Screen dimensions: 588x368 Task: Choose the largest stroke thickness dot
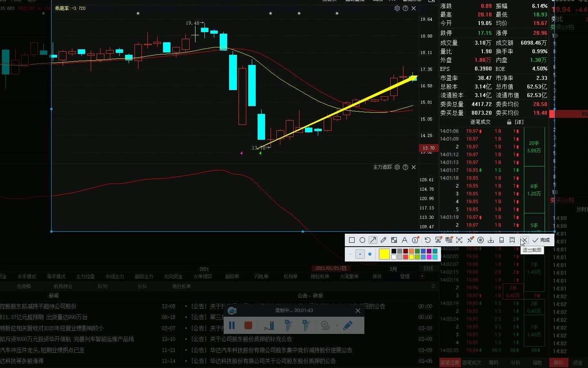tap(370, 254)
